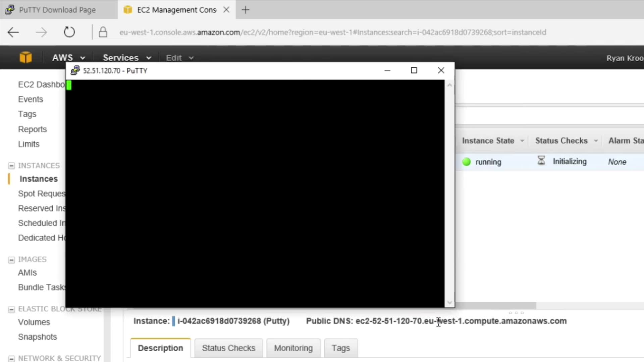Collapse the ELASTIC BLOCK STORE section
Image resolution: width=644 pixels, height=362 pixels.
[x=11, y=309]
